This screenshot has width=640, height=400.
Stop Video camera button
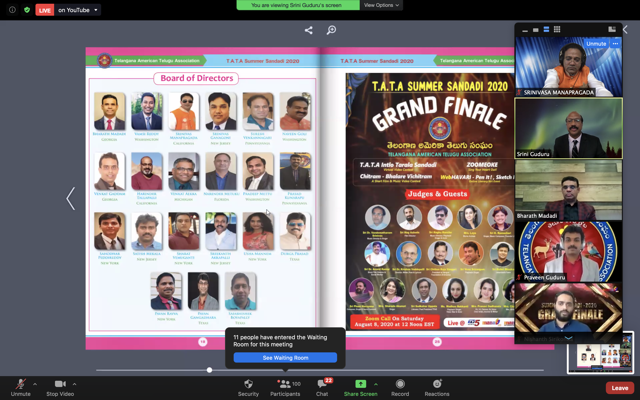60,387
